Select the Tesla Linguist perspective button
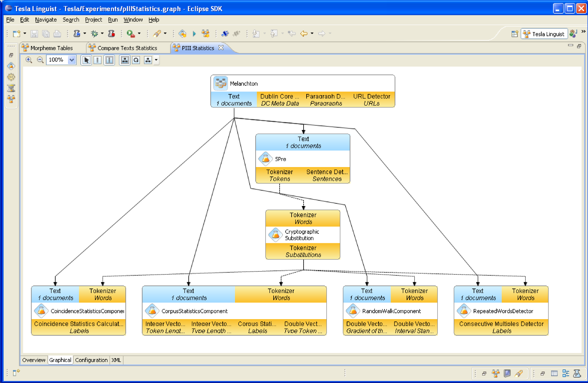The height and width of the screenshot is (383, 588). (x=544, y=34)
